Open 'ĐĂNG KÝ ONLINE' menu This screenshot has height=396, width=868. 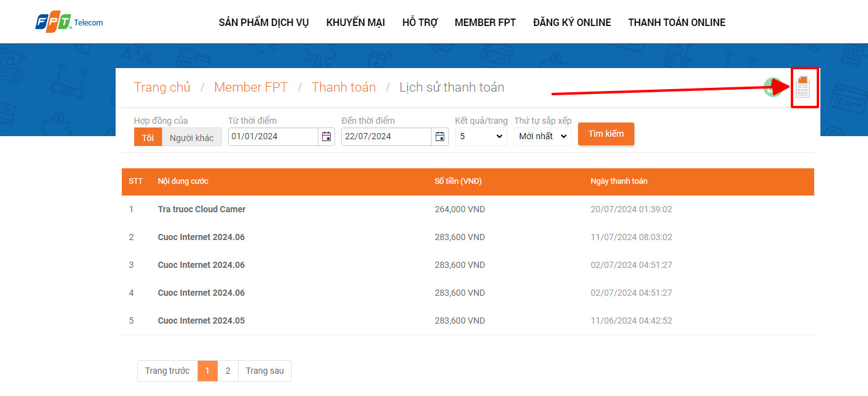click(572, 22)
